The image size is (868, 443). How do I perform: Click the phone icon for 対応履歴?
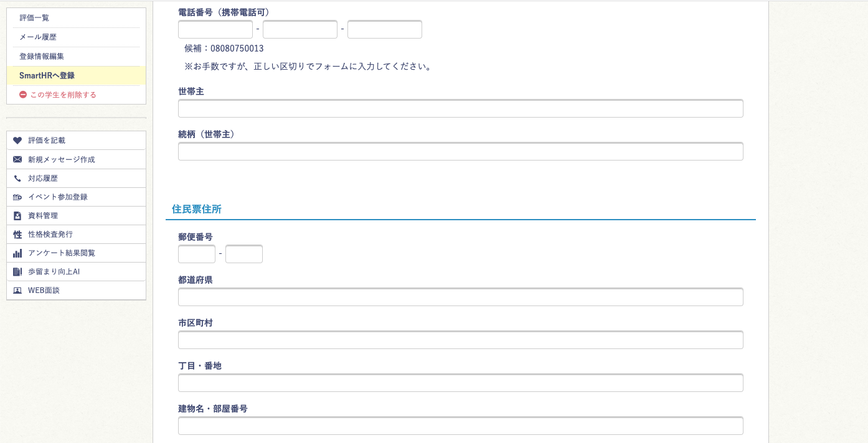tap(17, 178)
